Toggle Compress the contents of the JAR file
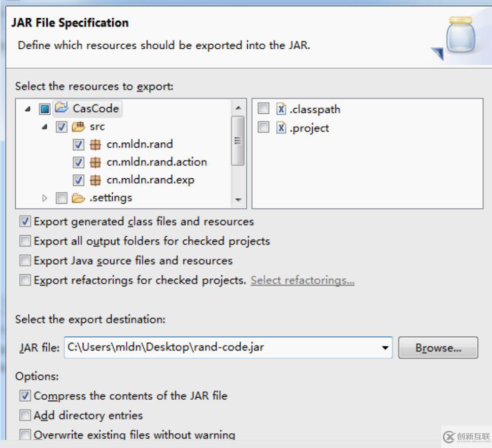492x448 pixels. (x=25, y=396)
